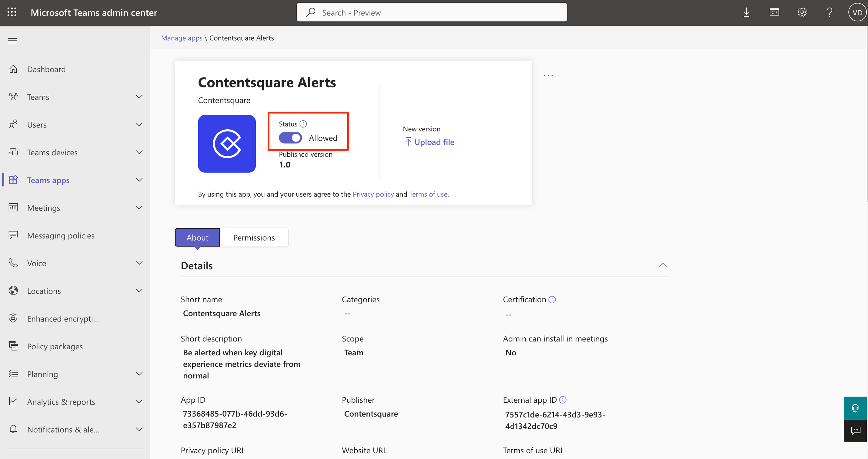
Task: Open the app launcher waffle icon
Action: [x=12, y=12]
